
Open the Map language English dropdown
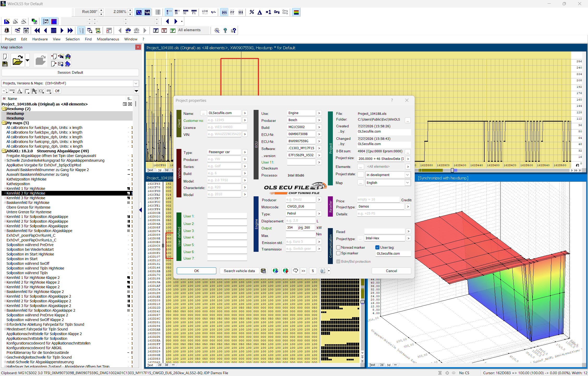[407, 183]
